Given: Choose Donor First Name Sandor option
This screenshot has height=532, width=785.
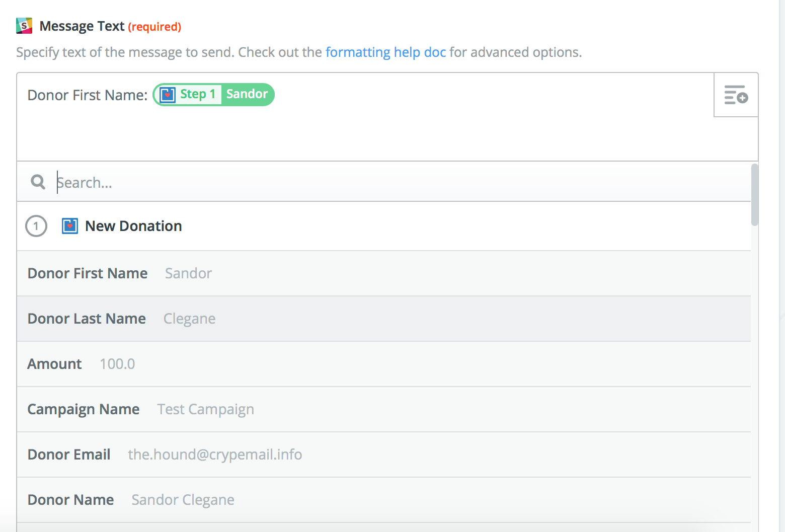Looking at the screenshot, I should click(x=120, y=273).
